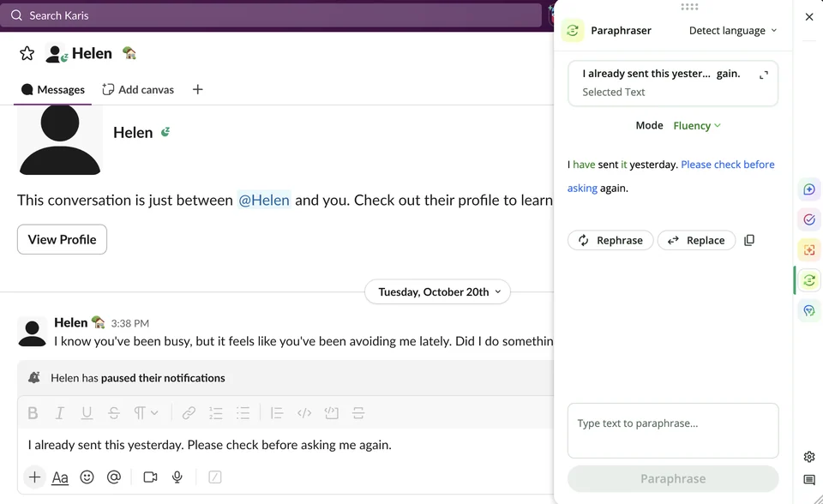
Task: Copy the paraphrased text
Action: pyautogui.click(x=749, y=240)
